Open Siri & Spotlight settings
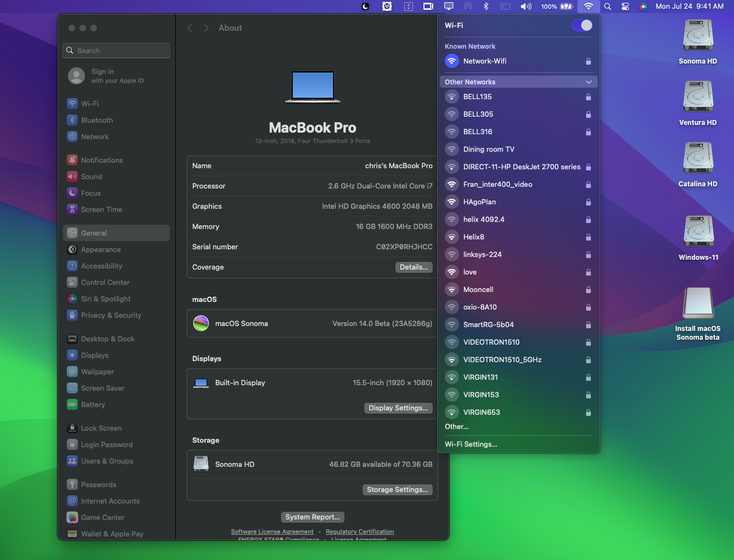734x560 pixels. pos(116,299)
